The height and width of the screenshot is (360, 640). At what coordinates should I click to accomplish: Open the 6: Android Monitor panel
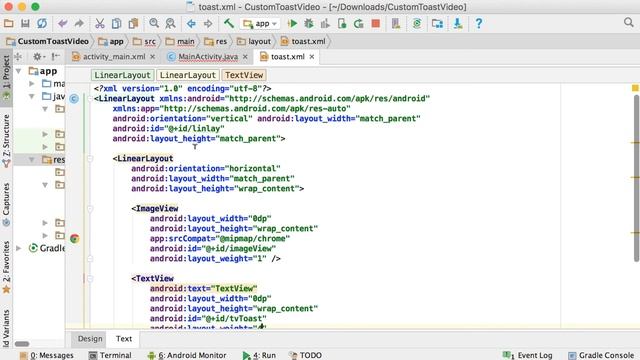pos(187,355)
